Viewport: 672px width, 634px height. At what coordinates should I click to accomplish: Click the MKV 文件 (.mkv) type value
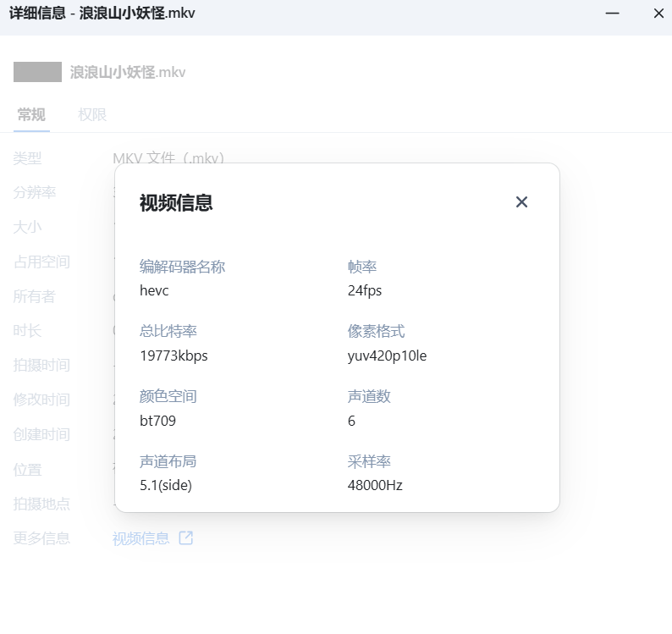click(168, 158)
